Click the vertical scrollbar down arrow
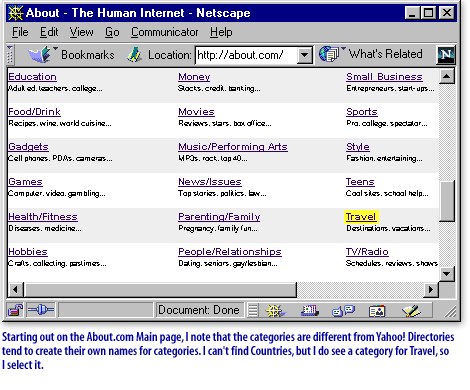Screen dimensions: 470x390 point(447,274)
